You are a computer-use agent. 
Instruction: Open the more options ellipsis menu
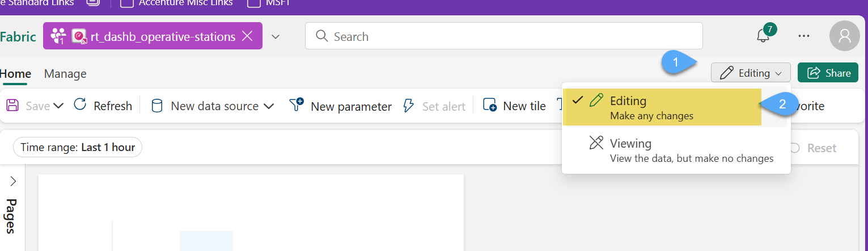(x=803, y=36)
